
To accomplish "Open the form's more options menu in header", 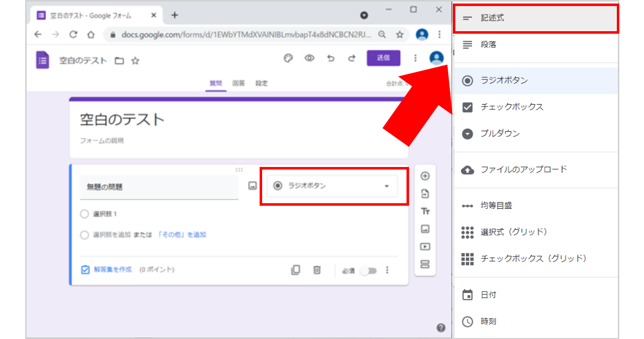I will pos(415,58).
